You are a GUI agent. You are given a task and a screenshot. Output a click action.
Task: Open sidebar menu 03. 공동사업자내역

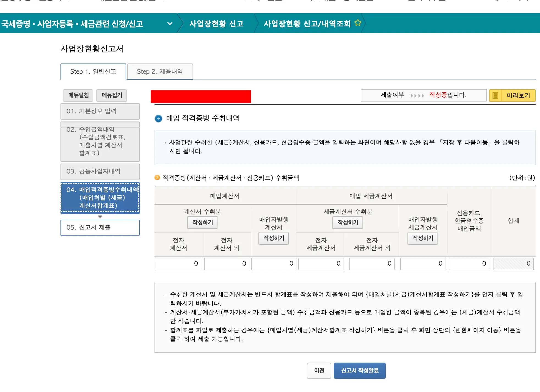click(x=100, y=172)
